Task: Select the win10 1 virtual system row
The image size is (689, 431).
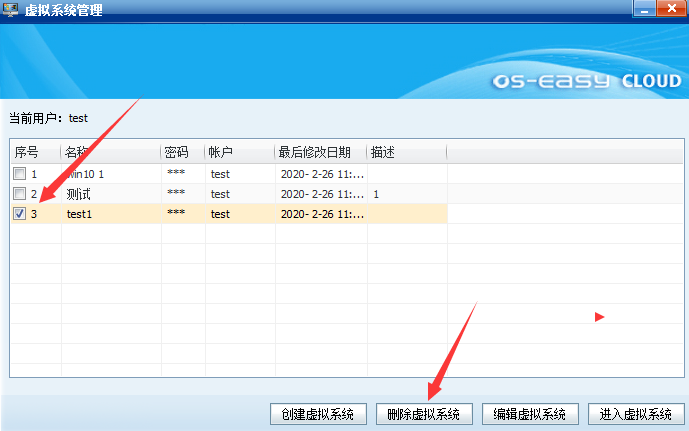Action: coord(100,174)
